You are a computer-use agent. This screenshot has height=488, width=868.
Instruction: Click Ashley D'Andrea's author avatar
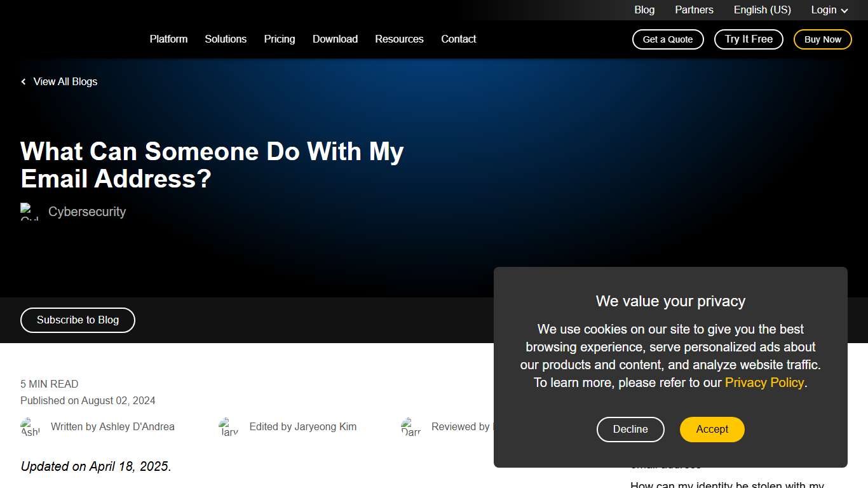pos(30,427)
